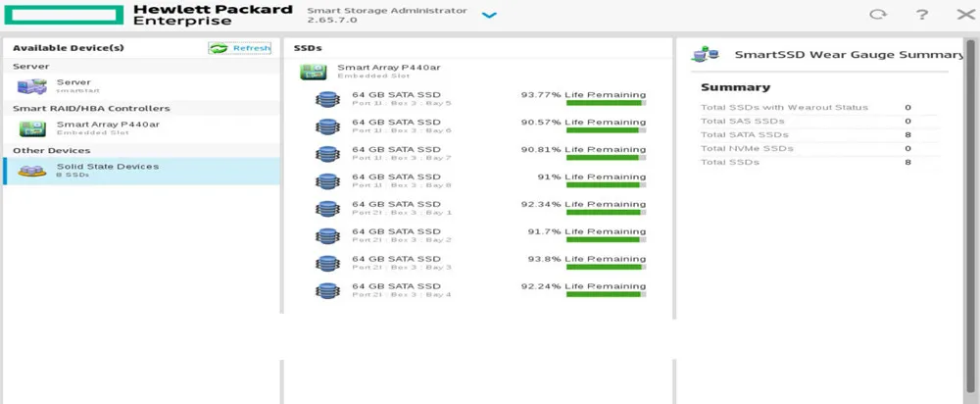Viewport: 980px width, 404px height.
Task: Click the SSD icon for Bay 7
Action: [x=327, y=154]
